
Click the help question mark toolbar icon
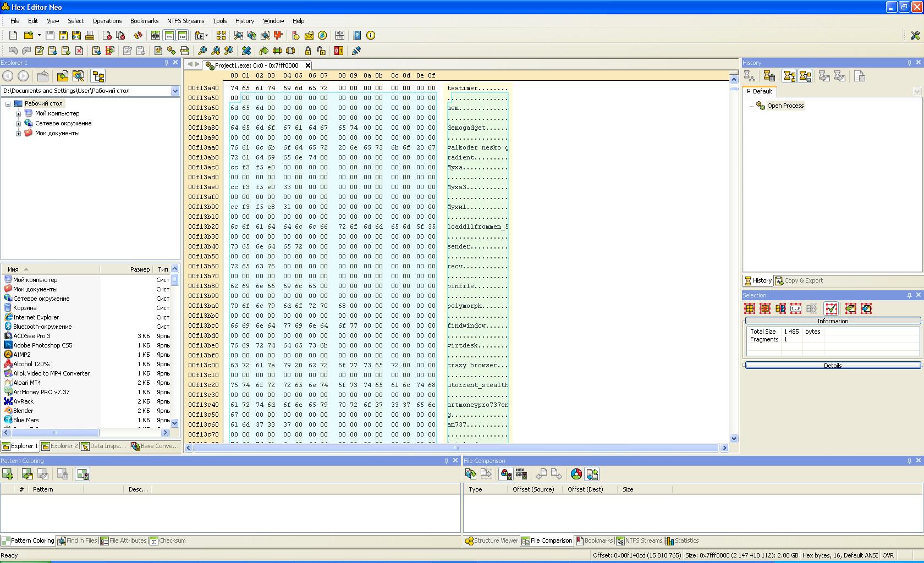(358, 35)
